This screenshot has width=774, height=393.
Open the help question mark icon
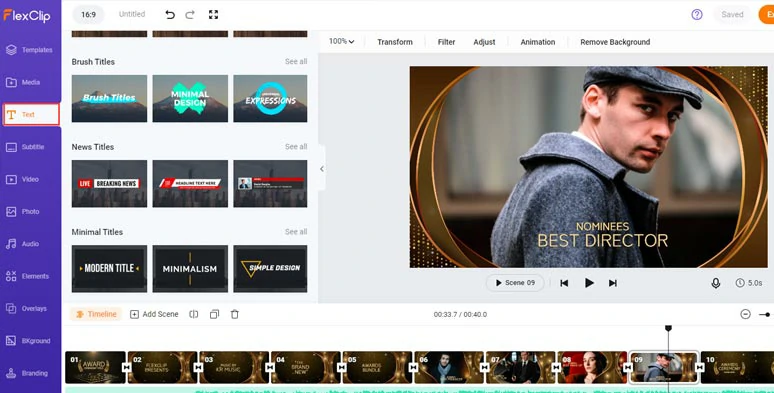[x=697, y=15]
